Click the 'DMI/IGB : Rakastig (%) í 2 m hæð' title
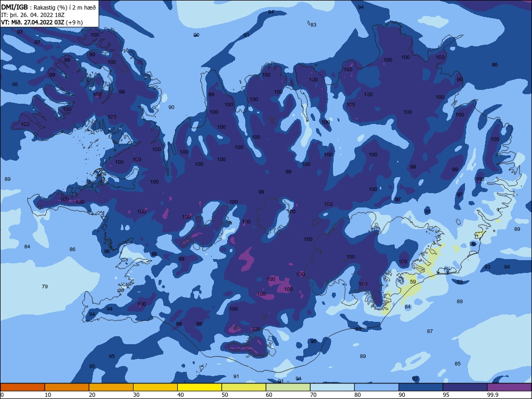 click(x=48, y=7)
